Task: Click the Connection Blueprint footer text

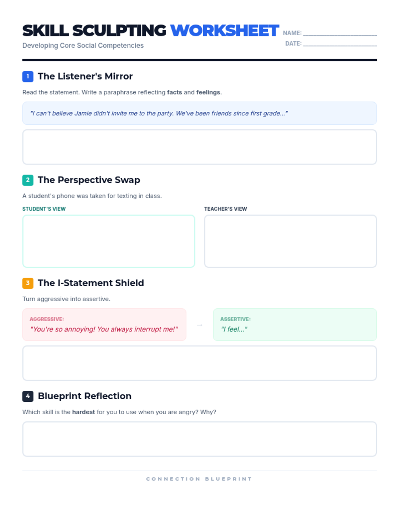Action: tap(199, 479)
